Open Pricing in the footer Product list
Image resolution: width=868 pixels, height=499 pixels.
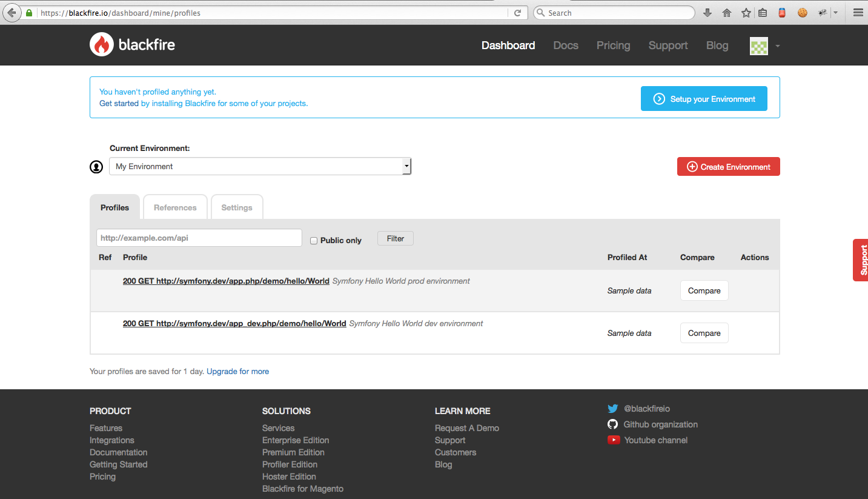pos(102,477)
